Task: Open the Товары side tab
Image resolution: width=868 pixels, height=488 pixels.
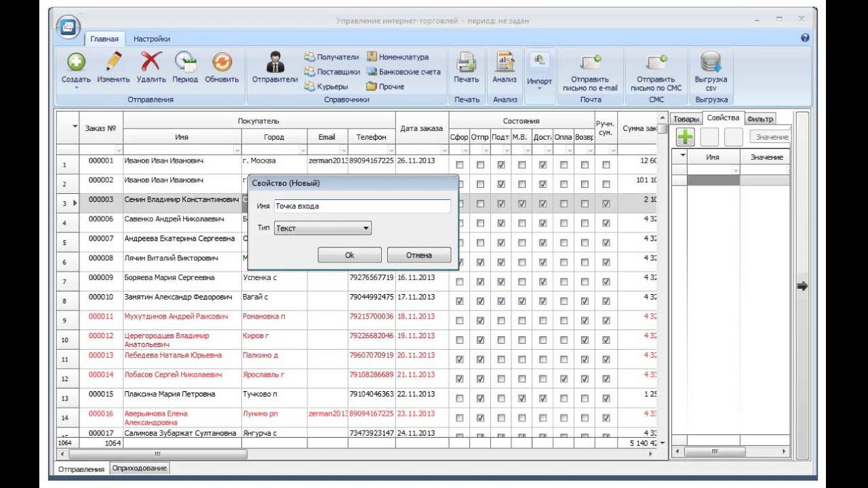Action: (686, 119)
